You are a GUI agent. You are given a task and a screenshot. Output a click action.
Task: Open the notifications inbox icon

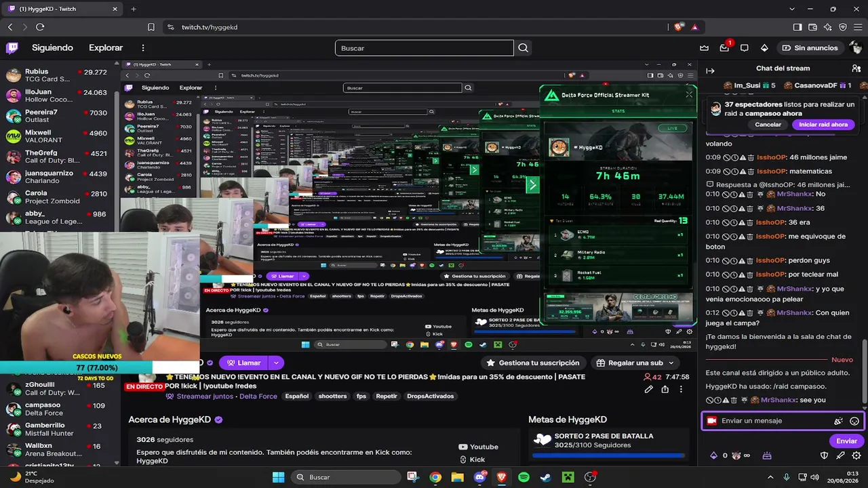(x=724, y=48)
